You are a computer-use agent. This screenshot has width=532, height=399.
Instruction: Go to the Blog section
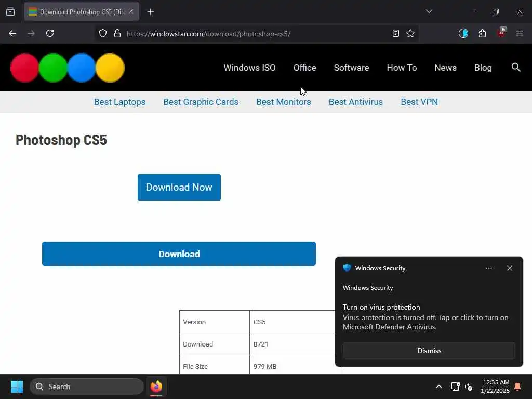pos(483,68)
